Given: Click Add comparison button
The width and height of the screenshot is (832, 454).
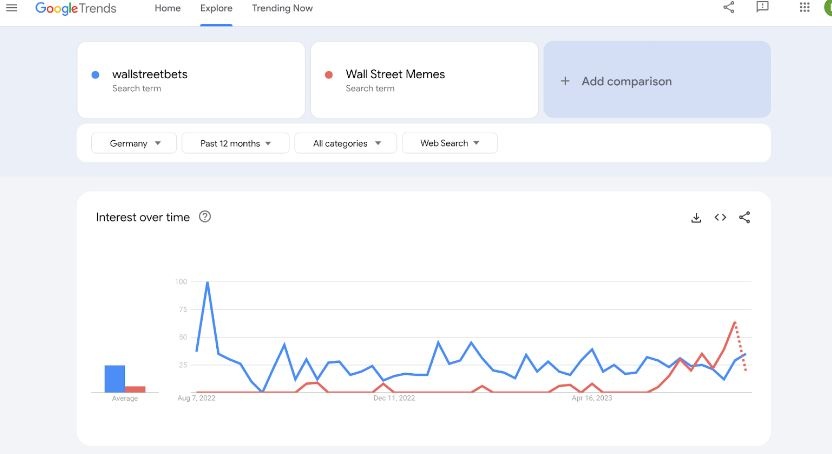Looking at the screenshot, I should (x=657, y=81).
